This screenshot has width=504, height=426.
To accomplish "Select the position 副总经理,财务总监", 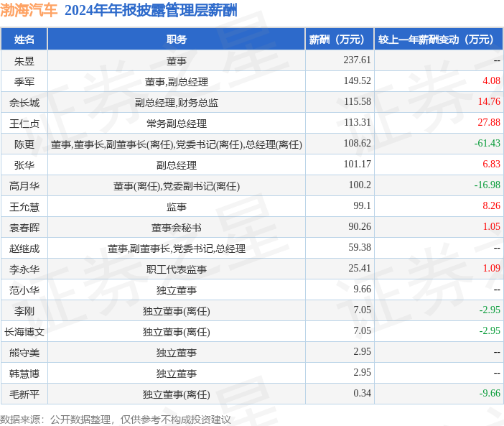I will tap(177, 103).
